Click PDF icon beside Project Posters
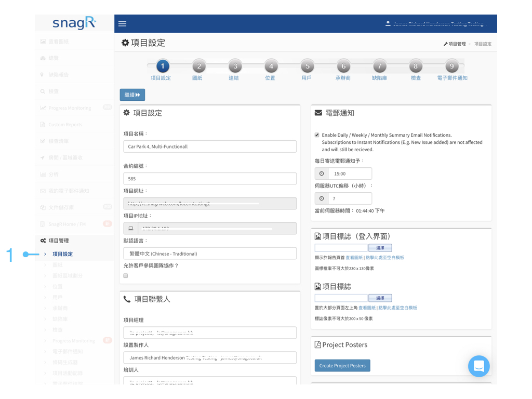 click(x=317, y=345)
